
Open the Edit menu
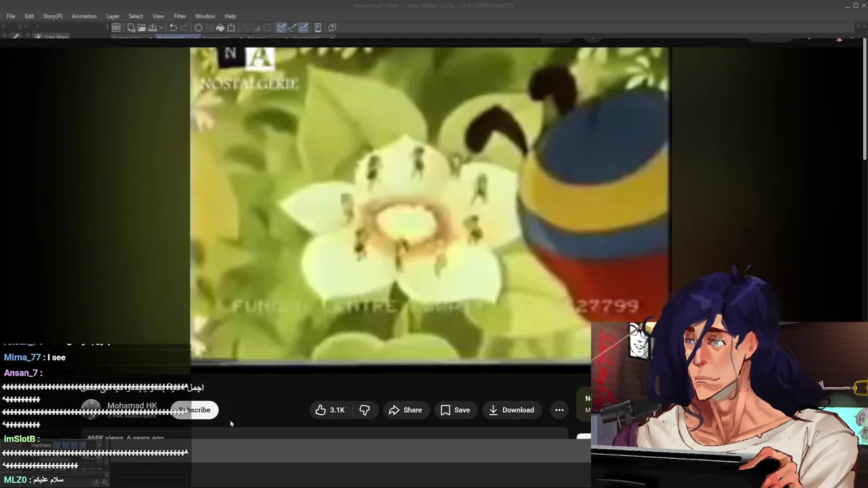coord(29,16)
